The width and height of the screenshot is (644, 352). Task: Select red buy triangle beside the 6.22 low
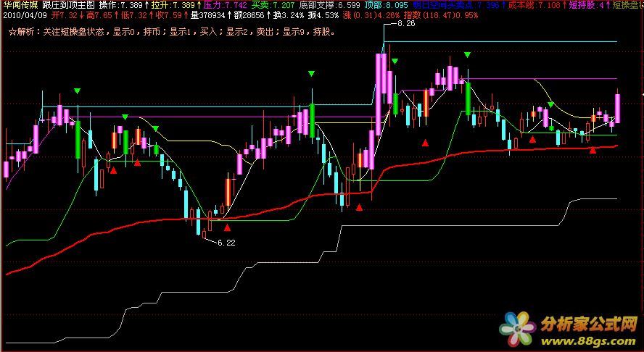click(x=227, y=227)
